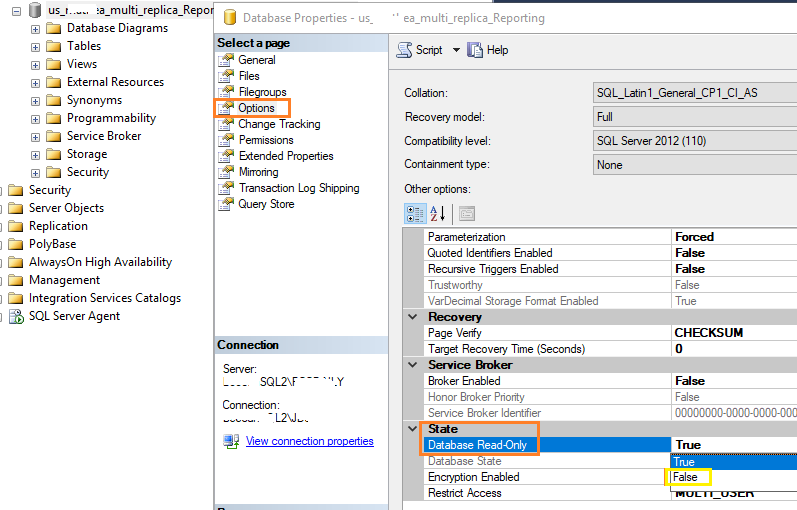Click the Tables folder icon
The image size is (797, 510).
[x=53, y=46]
